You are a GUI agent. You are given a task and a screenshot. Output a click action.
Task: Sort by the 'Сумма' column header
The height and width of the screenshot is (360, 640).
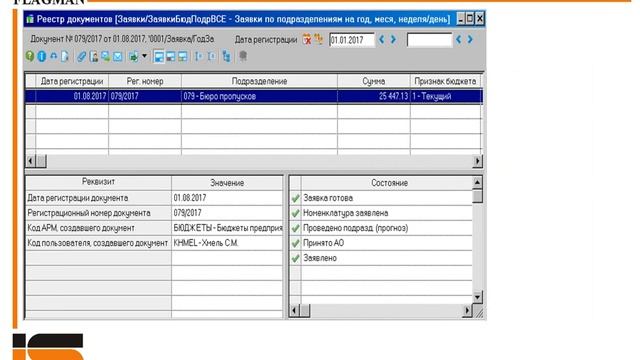click(x=373, y=81)
